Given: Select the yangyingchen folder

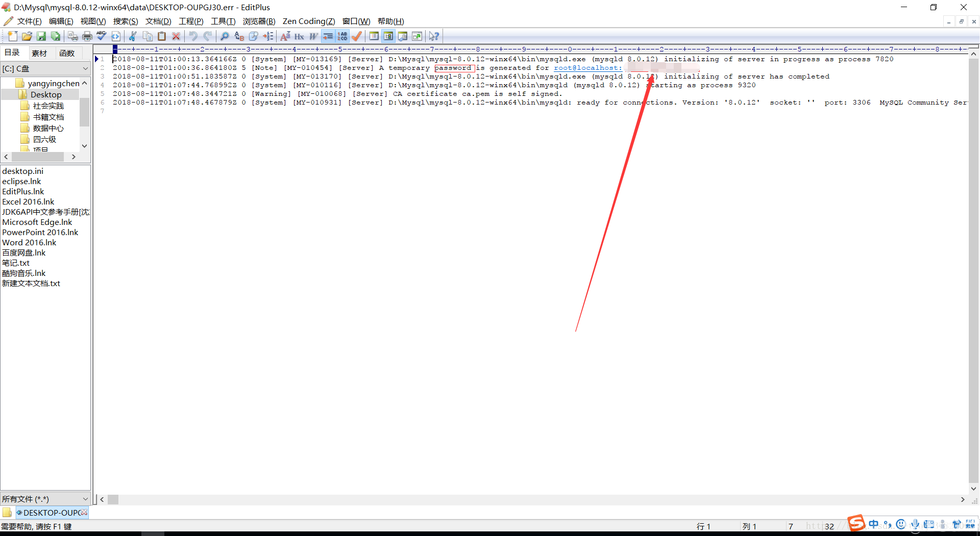Looking at the screenshot, I should pos(48,83).
